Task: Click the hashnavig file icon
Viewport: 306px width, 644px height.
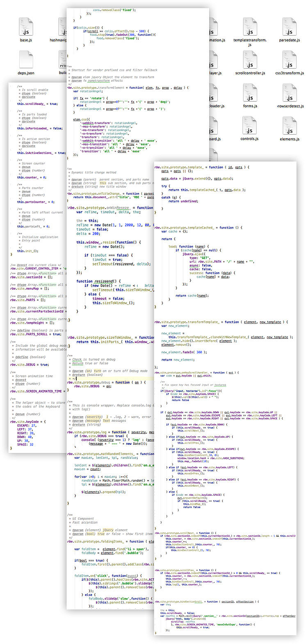Action: [x=62, y=27]
